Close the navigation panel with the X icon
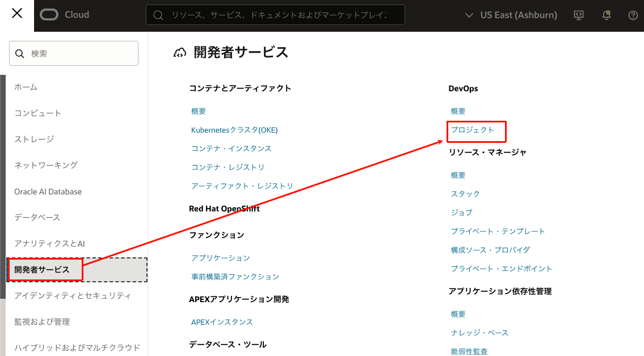This screenshot has width=644, height=356. [16, 14]
